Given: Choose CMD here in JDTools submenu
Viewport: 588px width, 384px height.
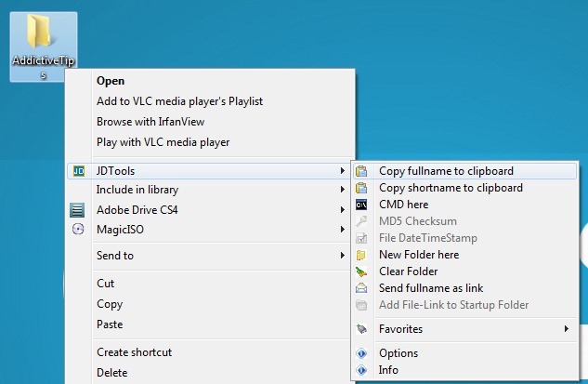Looking at the screenshot, I should pyautogui.click(x=465, y=205).
